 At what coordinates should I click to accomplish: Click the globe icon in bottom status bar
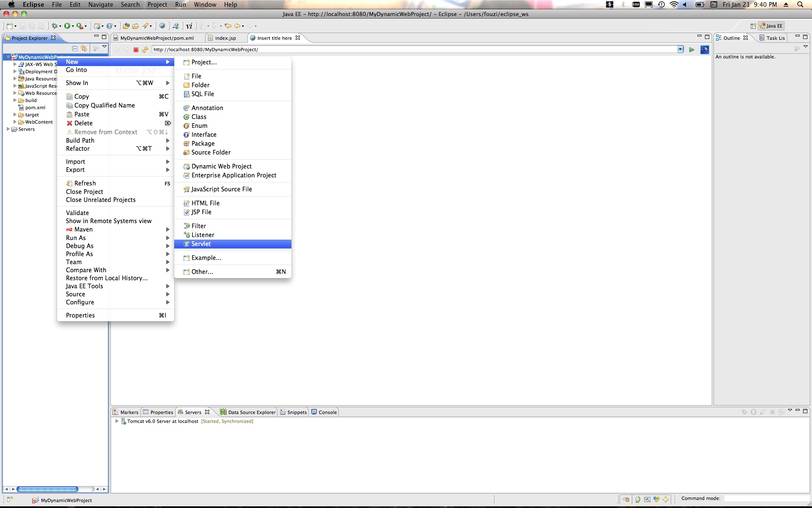pyautogui.click(x=638, y=500)
